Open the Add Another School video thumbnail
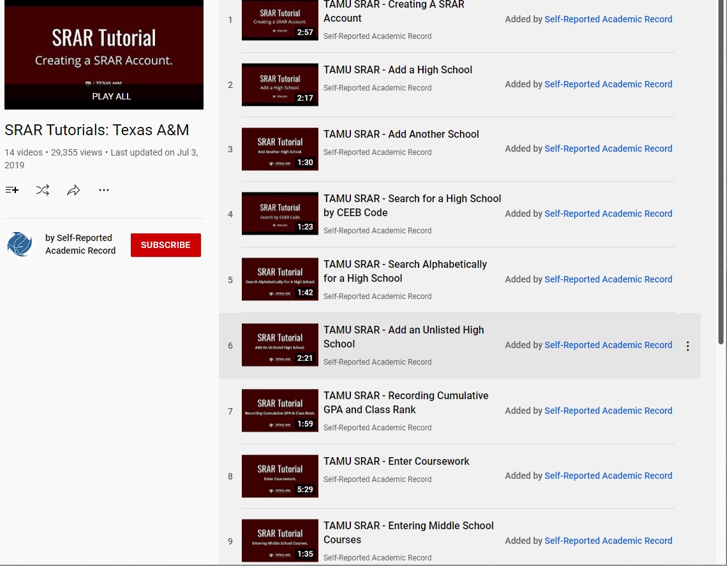This screenshot has width=728, height=570. 280,149
